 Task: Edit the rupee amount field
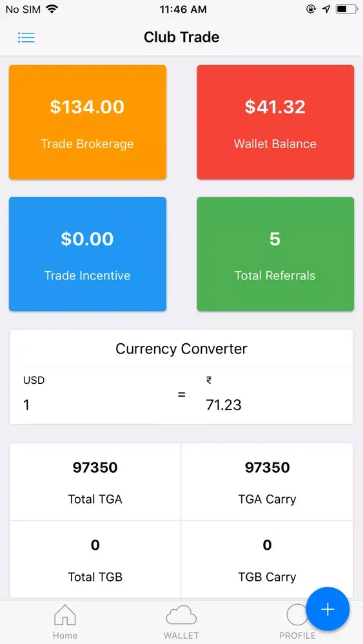click(x=275, y=405)
